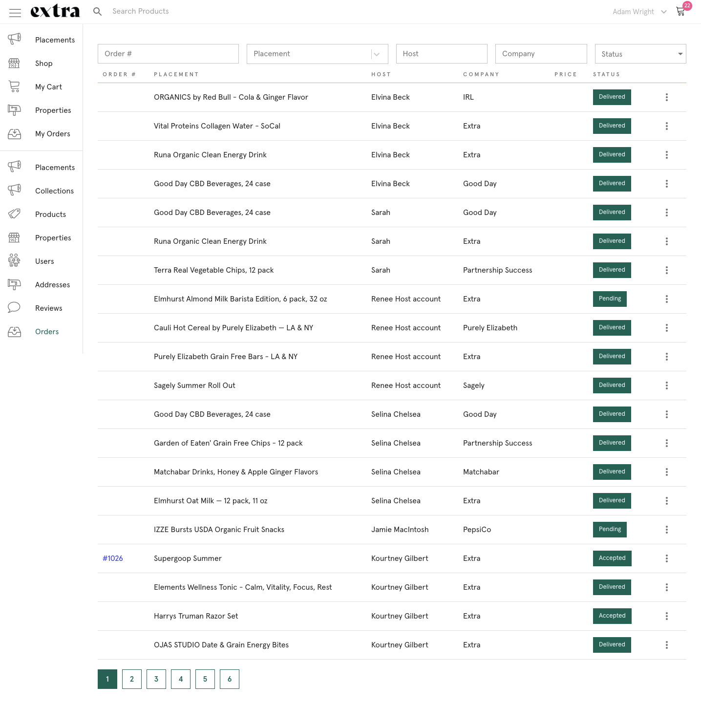
Task: Click Accepted status on Harrys Truman Razor row
Action: point(612,616)
